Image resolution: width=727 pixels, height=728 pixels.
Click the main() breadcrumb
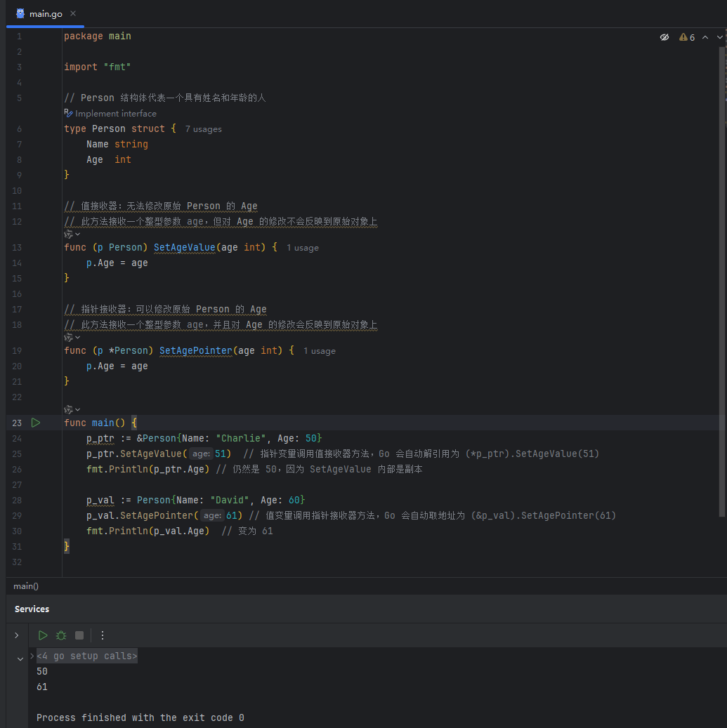click(26, 586)
